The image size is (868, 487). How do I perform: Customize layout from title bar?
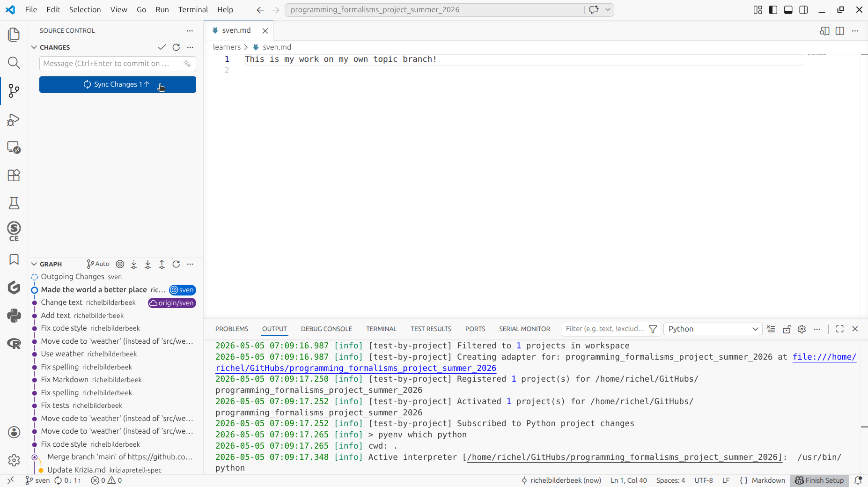tap(758, 10)
